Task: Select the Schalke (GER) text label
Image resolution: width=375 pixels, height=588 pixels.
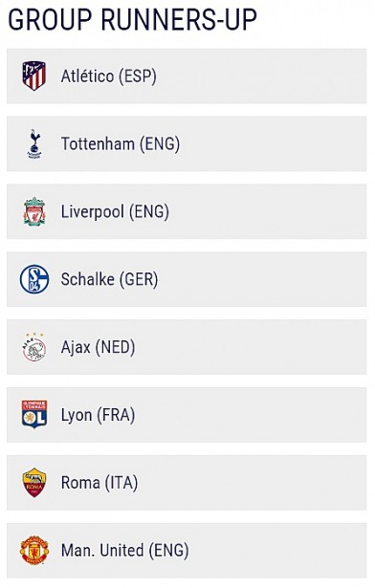Action: [x=110, y=280]
